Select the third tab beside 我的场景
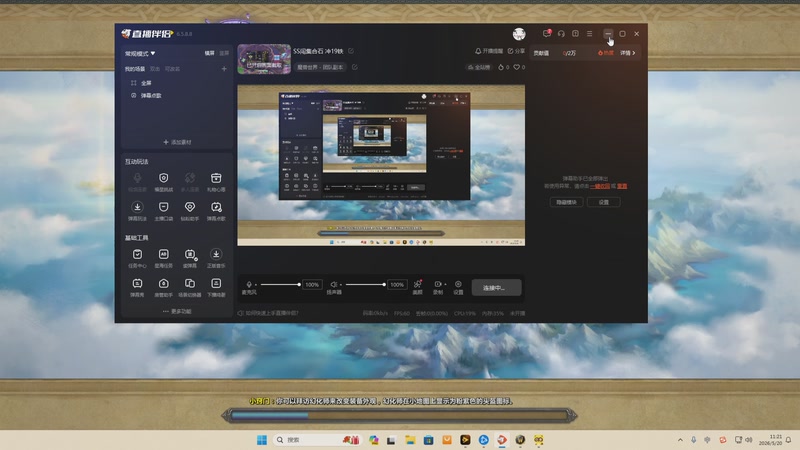The height and width of the screenshot is (450, 800). click(172, 68)
